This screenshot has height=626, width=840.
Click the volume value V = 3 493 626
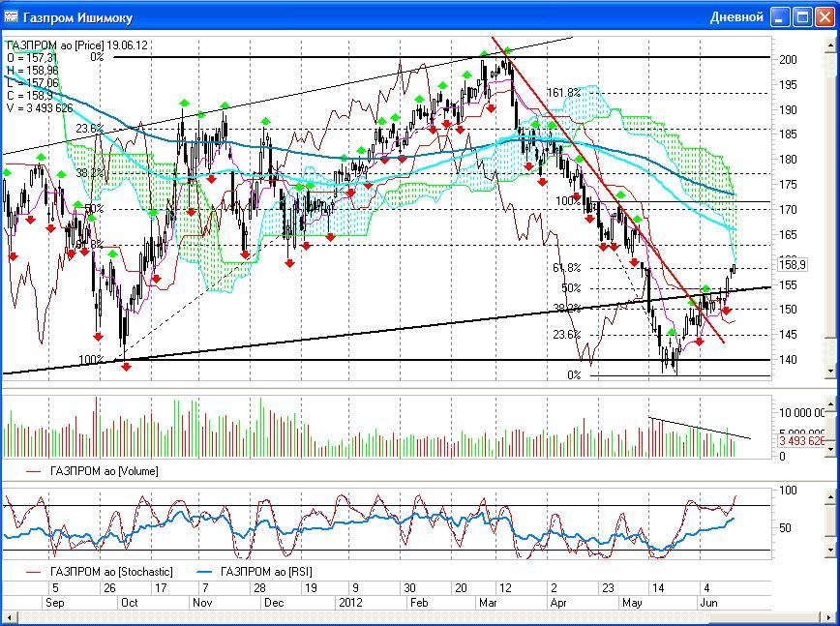pos(41,107)
